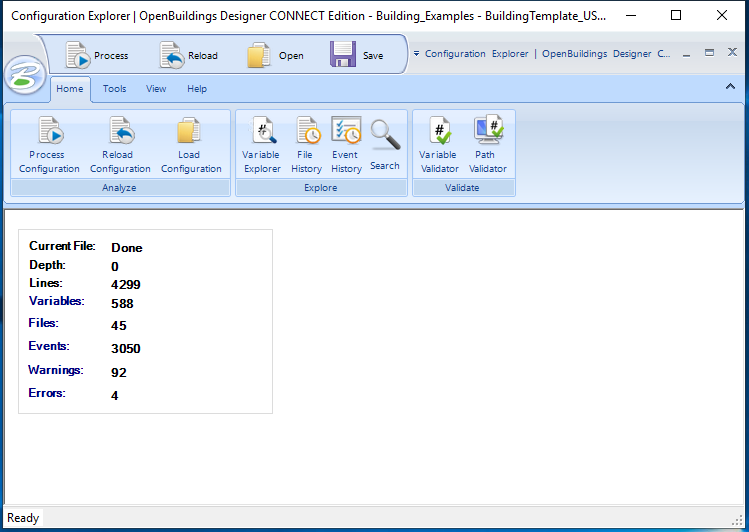Open quick access toolbar customize dropdown

(x=417, y=53)
